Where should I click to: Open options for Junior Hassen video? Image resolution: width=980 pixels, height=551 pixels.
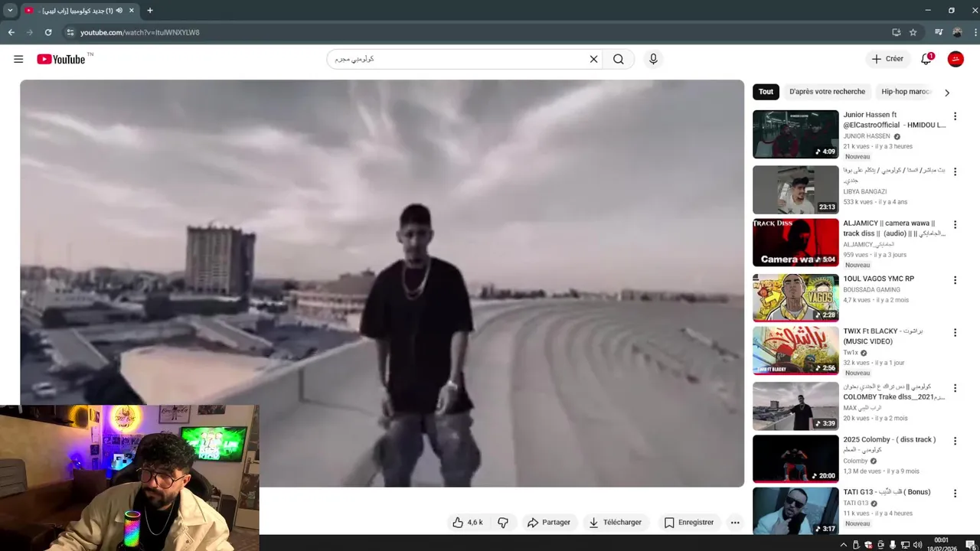(x=955, y=116)
